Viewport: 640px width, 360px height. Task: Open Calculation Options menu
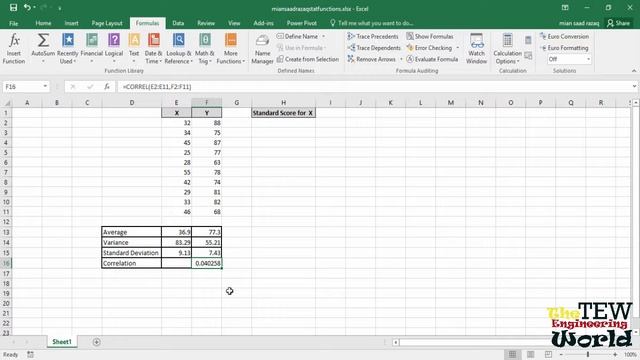coord(507,49)
